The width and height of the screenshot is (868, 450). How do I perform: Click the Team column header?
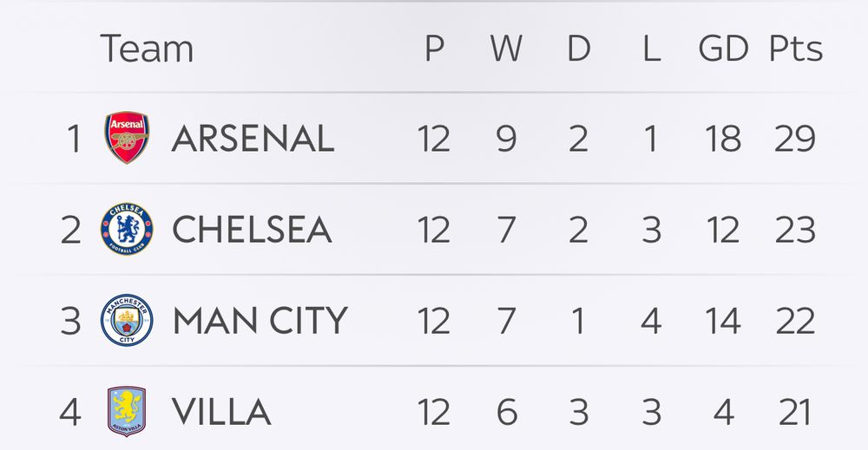click(x=147, y=48)
